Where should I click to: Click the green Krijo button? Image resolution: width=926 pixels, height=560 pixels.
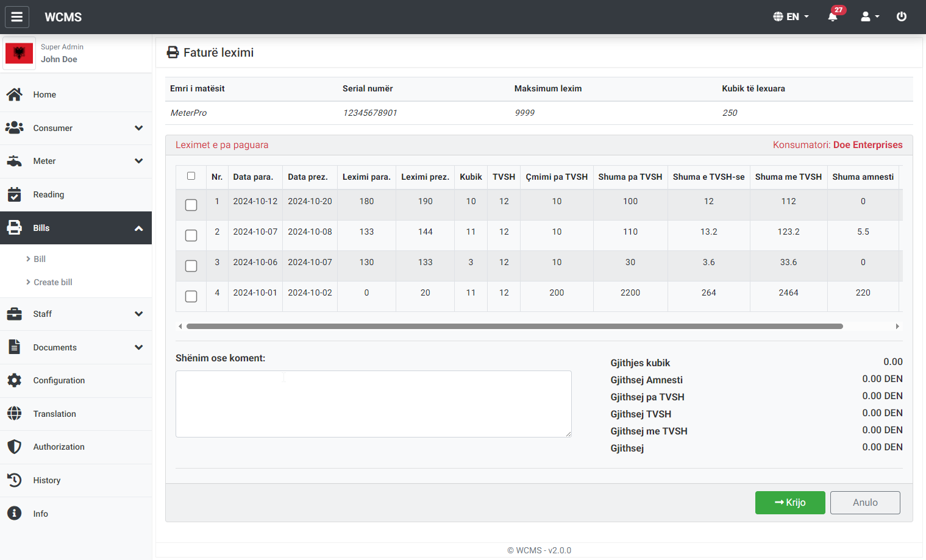click(790, 503)
